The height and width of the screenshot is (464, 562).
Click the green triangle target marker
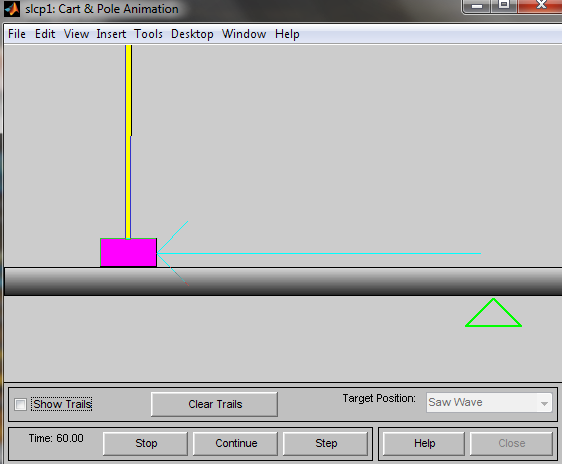coord(493,313)
